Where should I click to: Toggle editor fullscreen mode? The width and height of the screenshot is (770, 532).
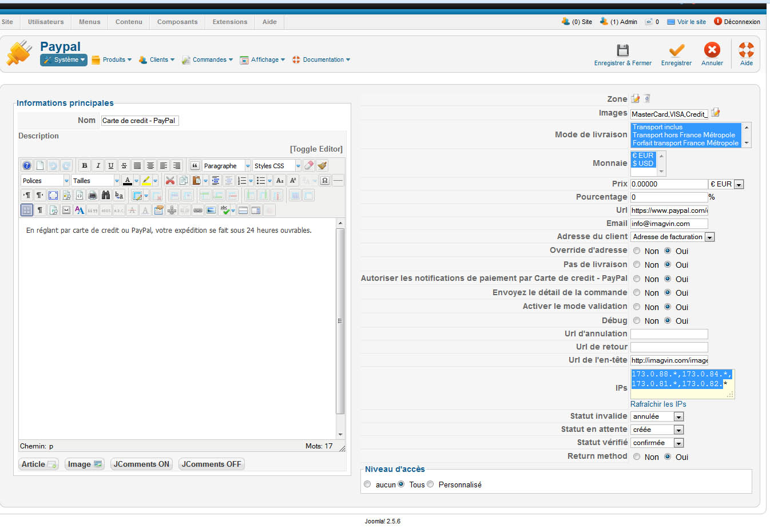[x=53, y=195]
